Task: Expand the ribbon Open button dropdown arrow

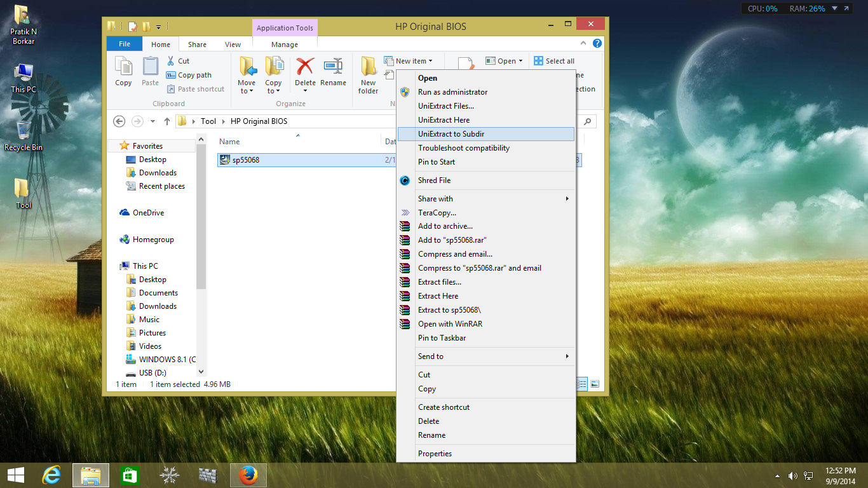Action: (520, 61)
